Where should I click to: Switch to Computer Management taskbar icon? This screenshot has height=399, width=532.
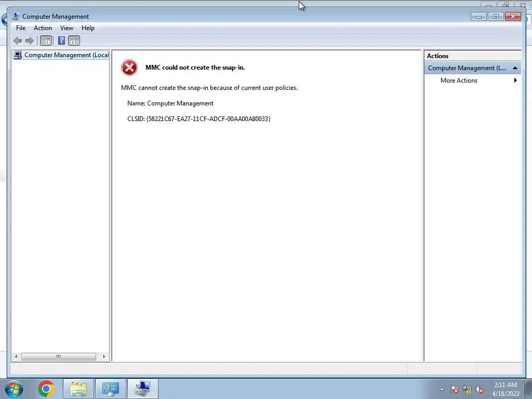(142, 389)
